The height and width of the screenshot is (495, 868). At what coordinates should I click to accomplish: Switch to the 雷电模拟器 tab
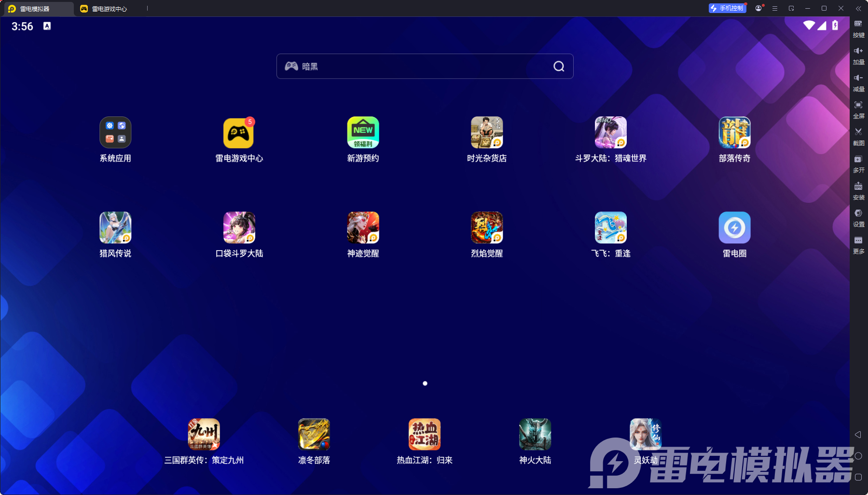(38, 9)
